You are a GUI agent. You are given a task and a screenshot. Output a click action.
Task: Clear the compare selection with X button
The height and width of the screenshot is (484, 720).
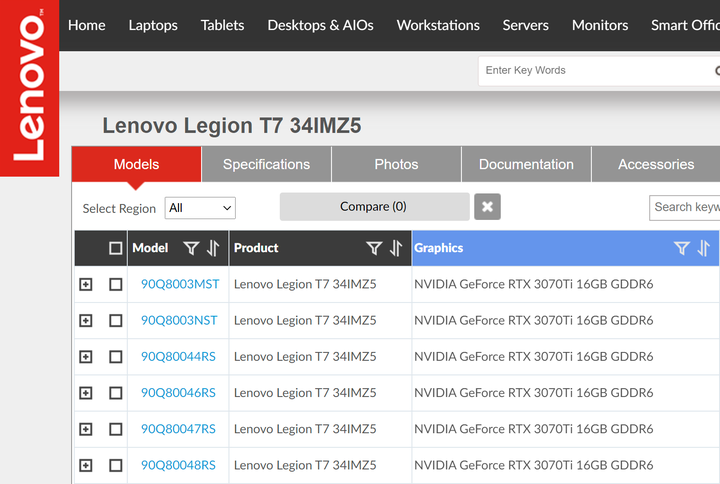pyautogui.click(x=487, y=207)
